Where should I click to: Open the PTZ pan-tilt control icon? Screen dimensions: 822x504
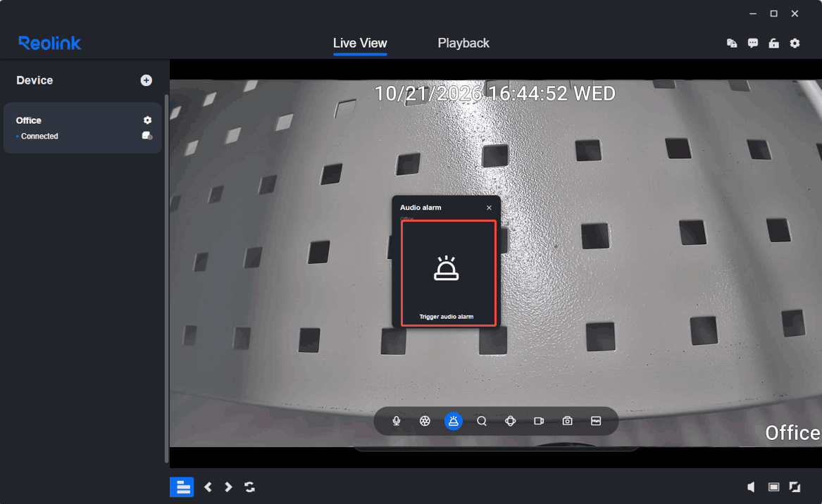pos(510,421)
